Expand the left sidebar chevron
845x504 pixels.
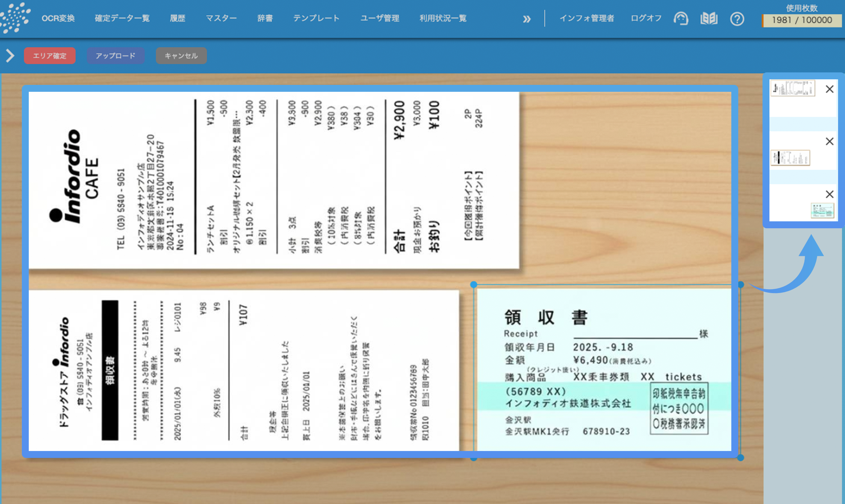pyautogui.click(x=10, y=55)
